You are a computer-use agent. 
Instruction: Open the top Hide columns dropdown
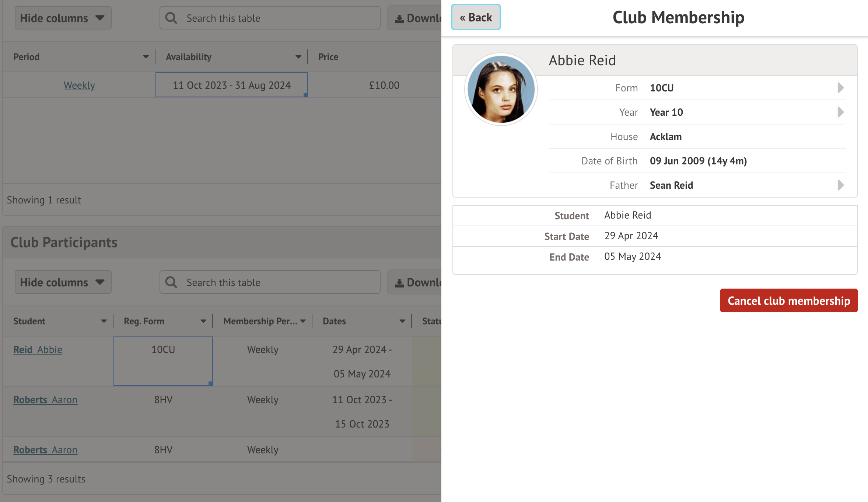[x=63, y=18]
